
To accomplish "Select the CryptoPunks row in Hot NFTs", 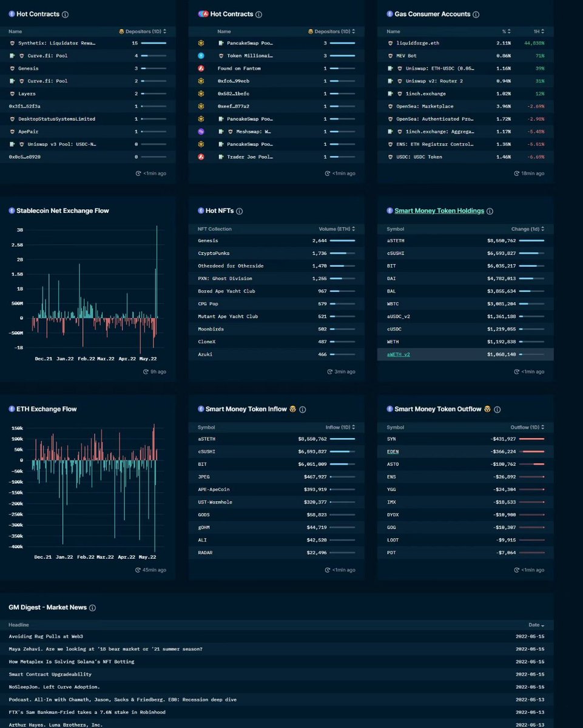I will 277,253.
